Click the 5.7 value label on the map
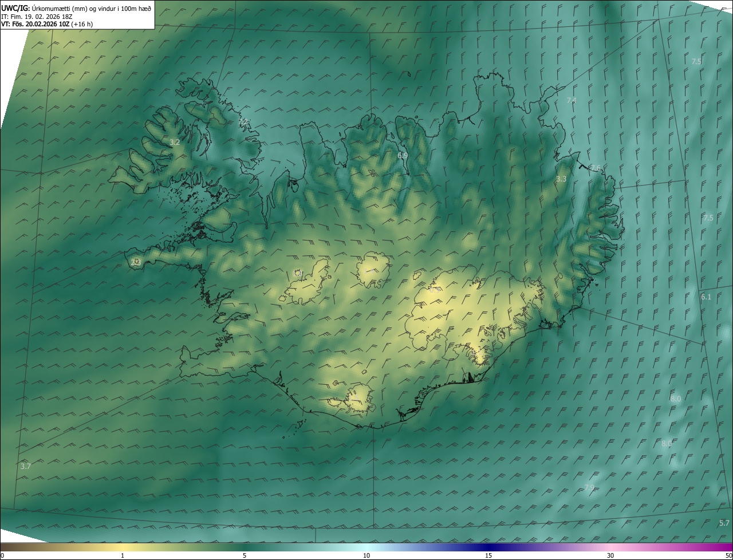This screenshot has width=733, height=560. click(724, 523)
